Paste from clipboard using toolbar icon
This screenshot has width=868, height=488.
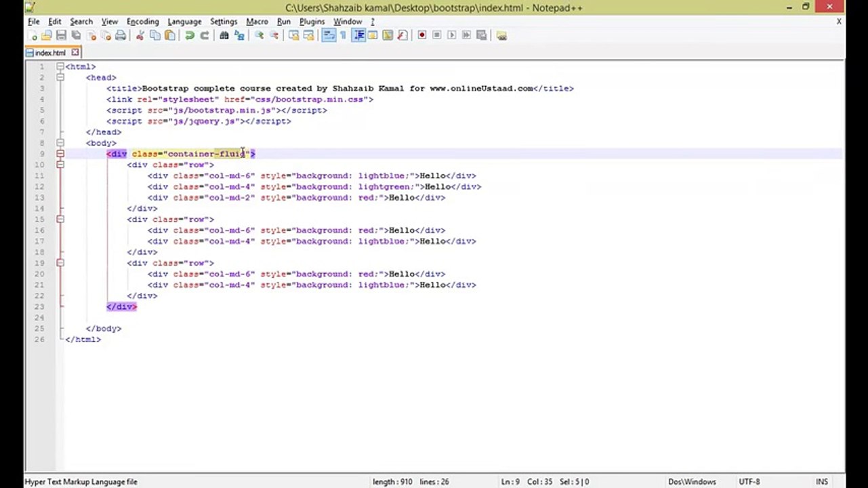(170, 35)
